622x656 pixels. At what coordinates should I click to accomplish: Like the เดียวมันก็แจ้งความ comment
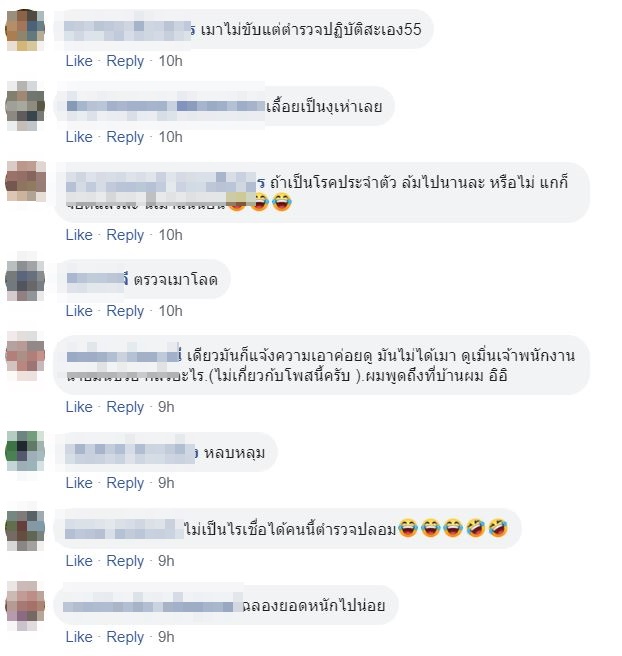(79, 407)
